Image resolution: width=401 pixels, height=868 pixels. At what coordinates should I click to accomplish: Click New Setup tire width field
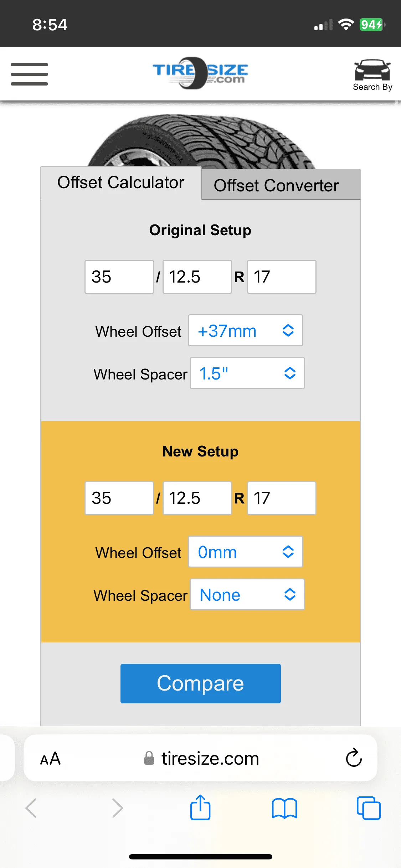coord(197,498)
